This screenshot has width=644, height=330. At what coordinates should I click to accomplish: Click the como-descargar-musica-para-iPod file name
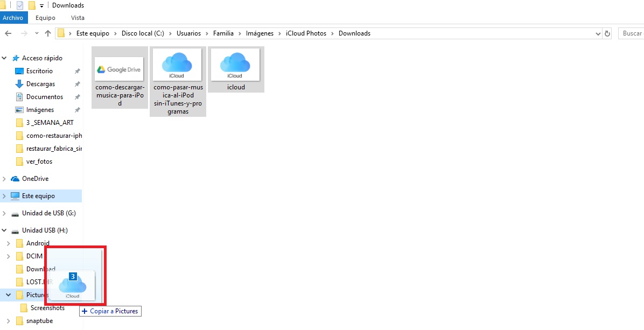click(x=120, y=95)
